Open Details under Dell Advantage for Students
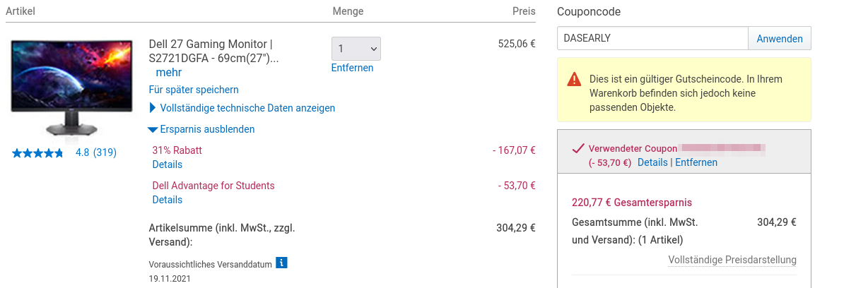This screenshot has height=288, width=868. [168, 200]
